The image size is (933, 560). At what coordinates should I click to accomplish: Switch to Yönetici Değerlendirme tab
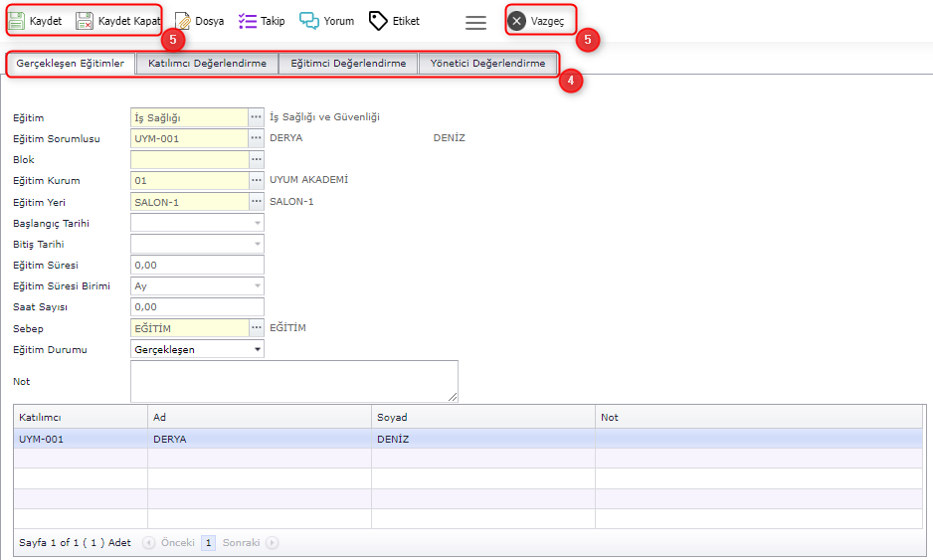click(x=487, y=63)
